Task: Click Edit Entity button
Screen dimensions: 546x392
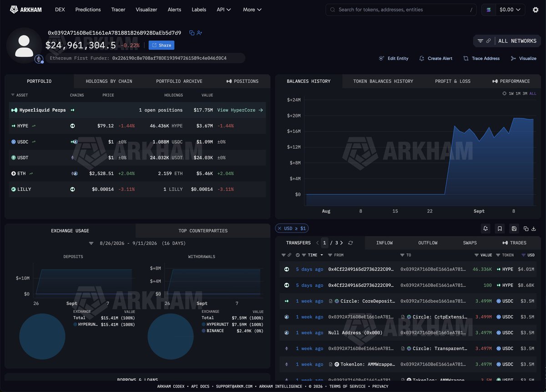Action: pyautogui.click(x=394, y=59)
